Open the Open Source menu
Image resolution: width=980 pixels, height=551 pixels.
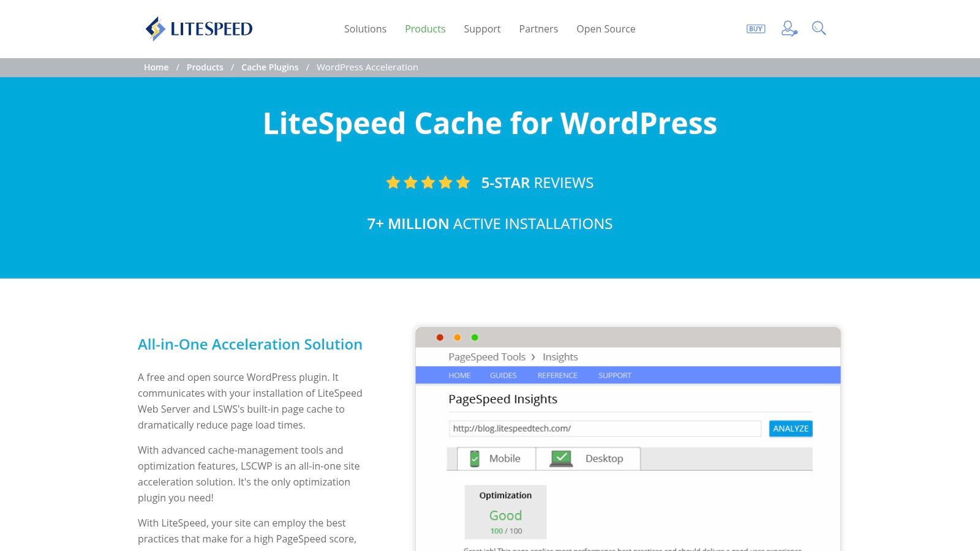[x=606, y=29]
